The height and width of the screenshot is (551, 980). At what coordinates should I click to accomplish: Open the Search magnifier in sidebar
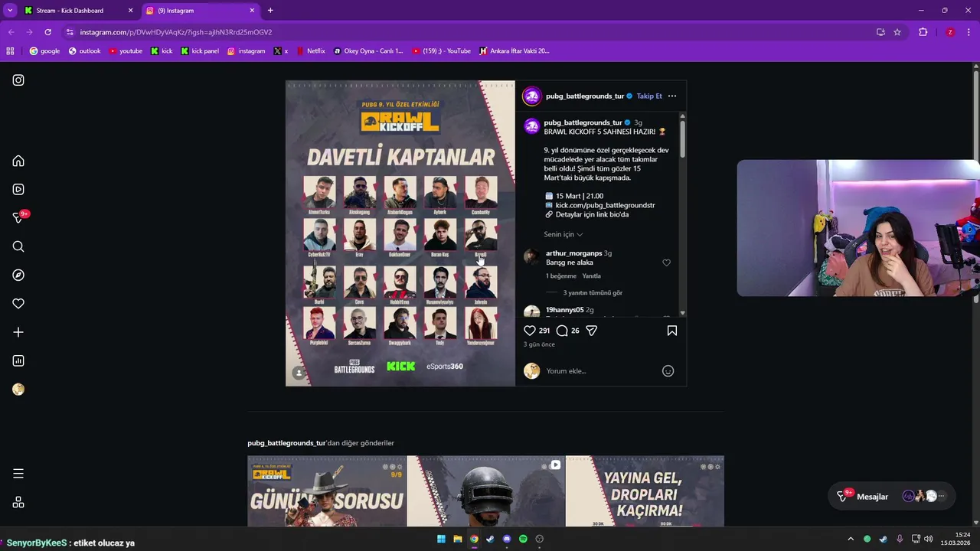point(18,246)
